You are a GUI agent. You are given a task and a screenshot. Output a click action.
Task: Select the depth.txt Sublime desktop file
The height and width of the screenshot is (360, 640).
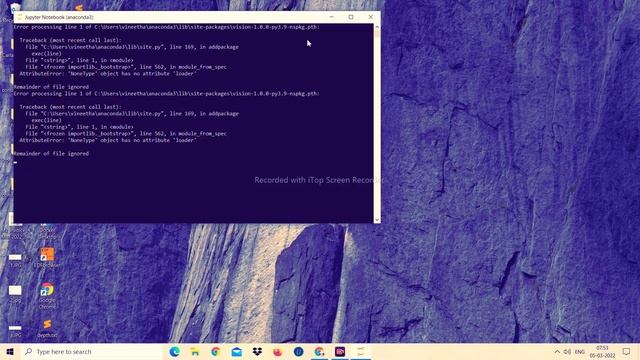click(47, 329)
